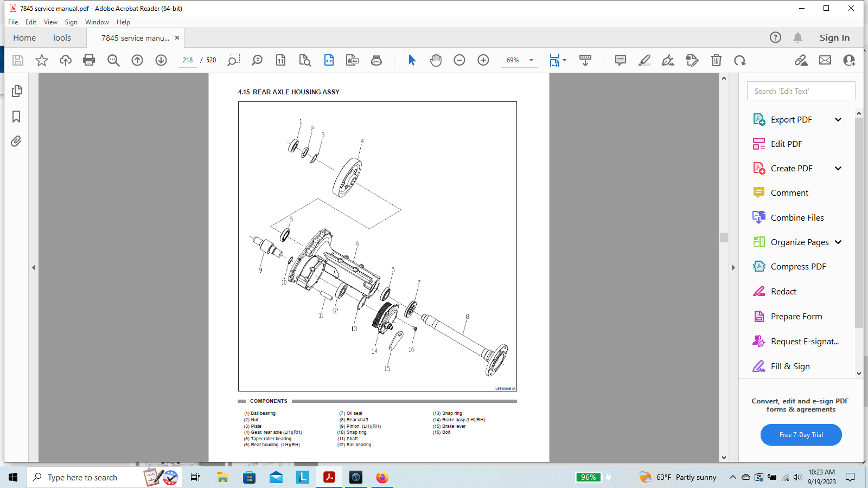Collapse the left navigation pane
The image size is (868, 488).
(34, 267)
